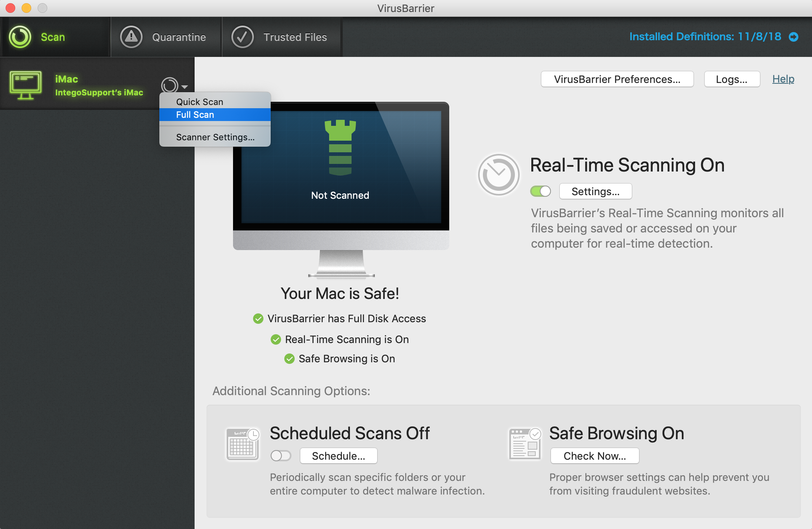
Task: Toggle Scheduled Scans on/off switch
Action: coord(282,455)
